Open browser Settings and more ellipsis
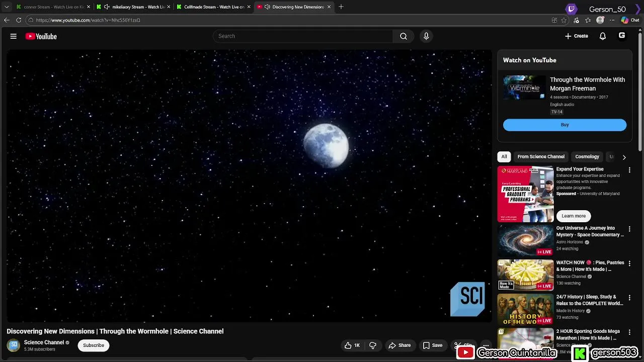This screenshot has width=644, height=362. [x=612, y=20]
